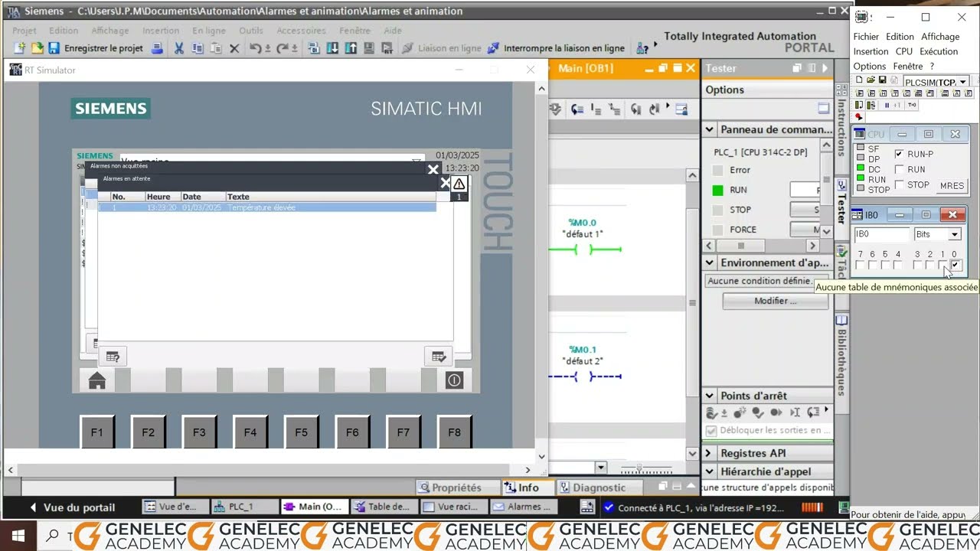Image resolution: width=980 pixels, height=551 pixels.
Task: Open the PLCSIM Options menu
Action: coord(869,66)
